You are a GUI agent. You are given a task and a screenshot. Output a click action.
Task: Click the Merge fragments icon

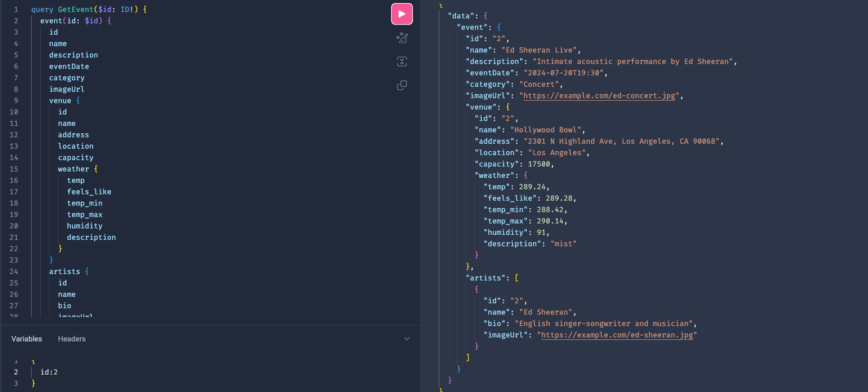pyautogui.click(x=402, y=61)
